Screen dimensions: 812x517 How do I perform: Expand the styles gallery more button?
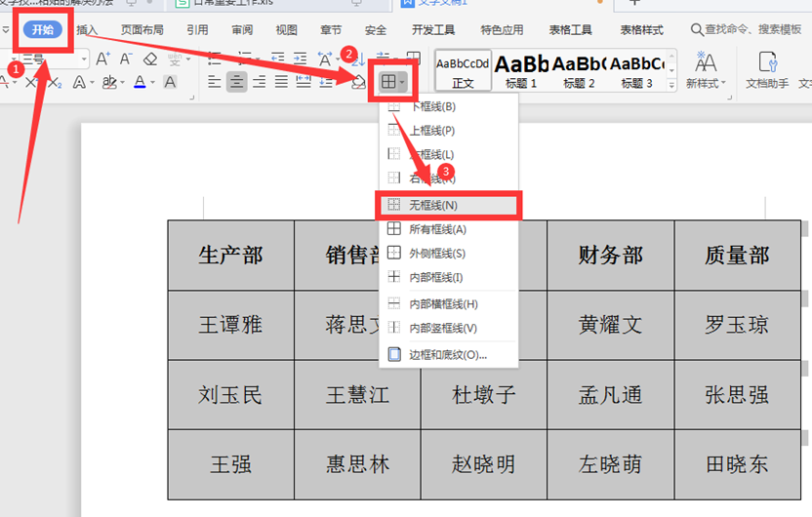coord(671,85)
